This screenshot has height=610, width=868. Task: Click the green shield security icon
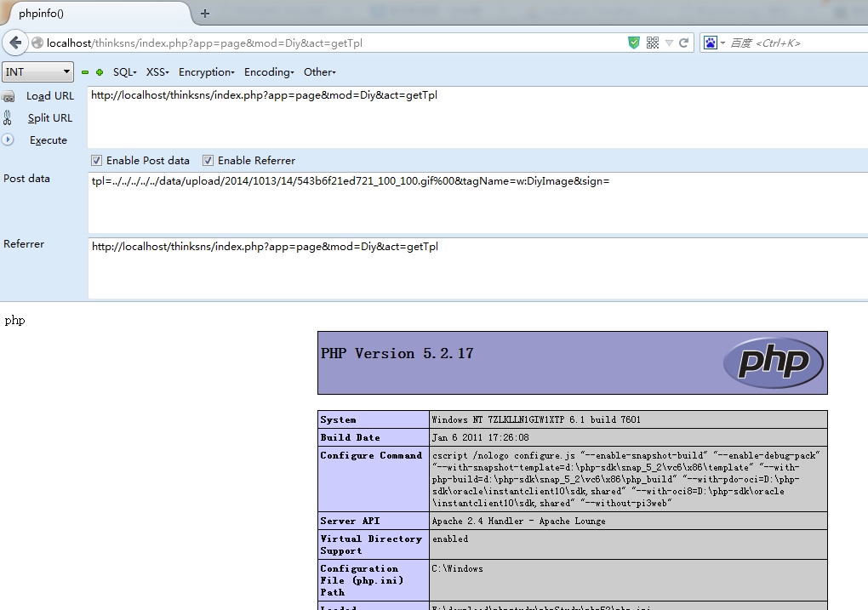point(634,43)
